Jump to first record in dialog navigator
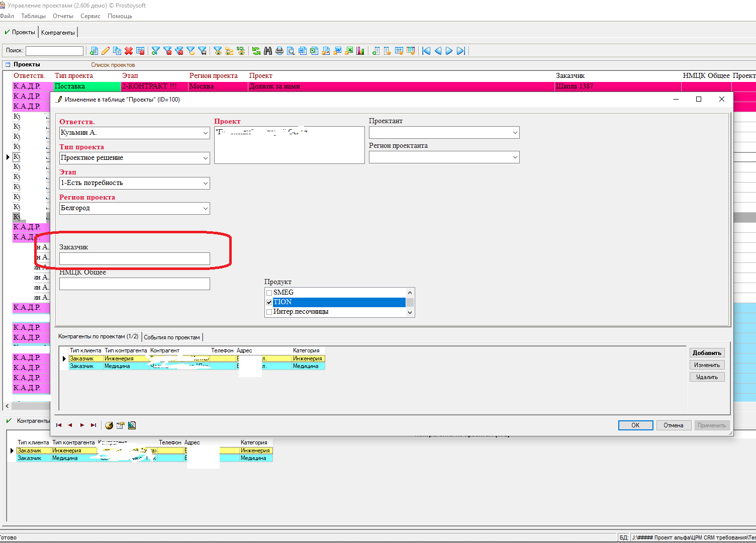This screenshot has width=756, height=543. (x=59, y=425)
